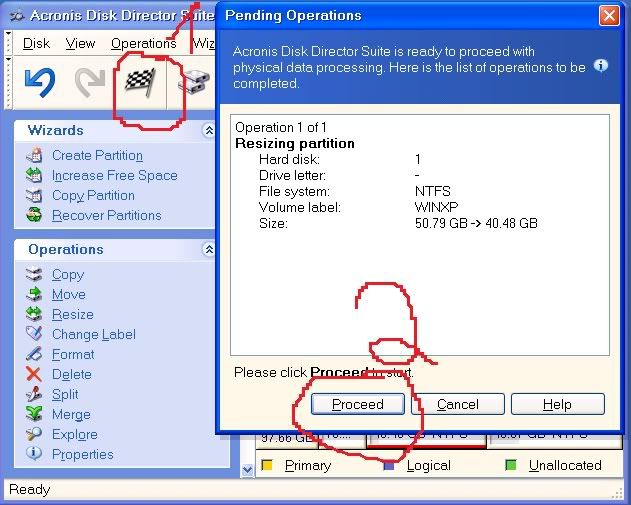Click the Delete operation link
This screenshot has width=631, height=505.
pyautogui.click(x=72, y=374)
